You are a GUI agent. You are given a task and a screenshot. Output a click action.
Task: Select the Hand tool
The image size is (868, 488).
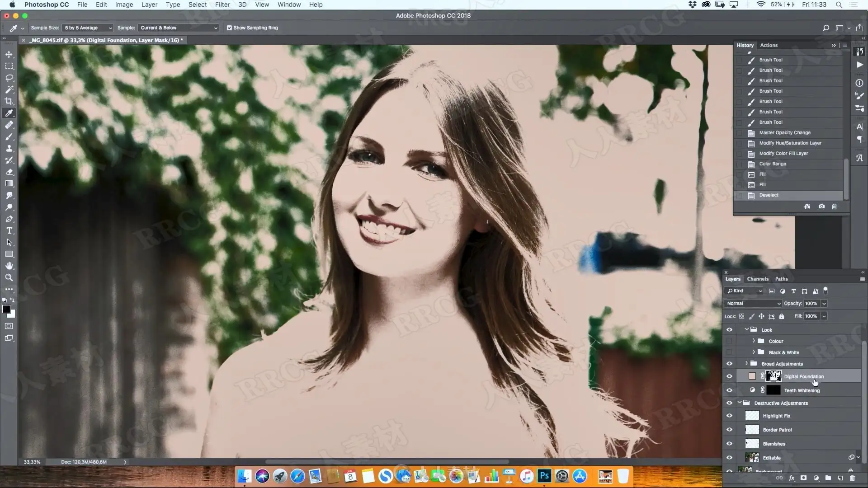point(9,266)
